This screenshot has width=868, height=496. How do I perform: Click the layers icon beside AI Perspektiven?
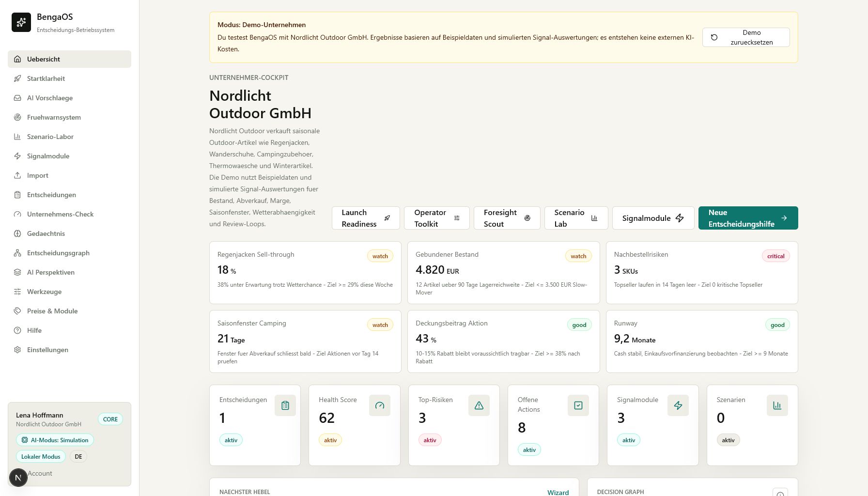(17, 272)
